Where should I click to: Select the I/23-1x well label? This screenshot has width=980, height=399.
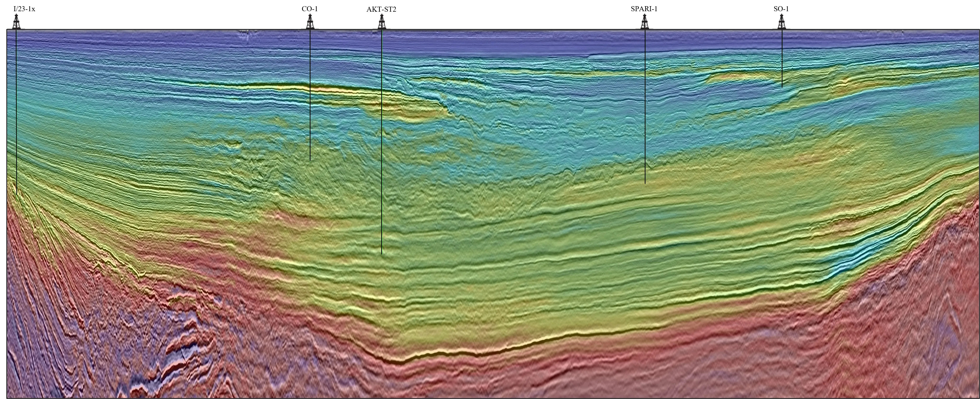[24, 9]
